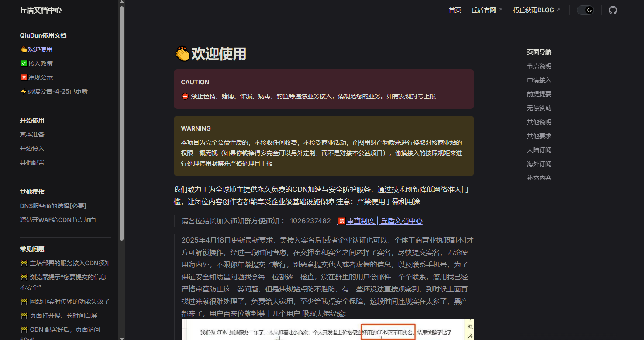Open the GitHub repository icon
The height and width of the screenshot is (340, 644).
(613, 10)
